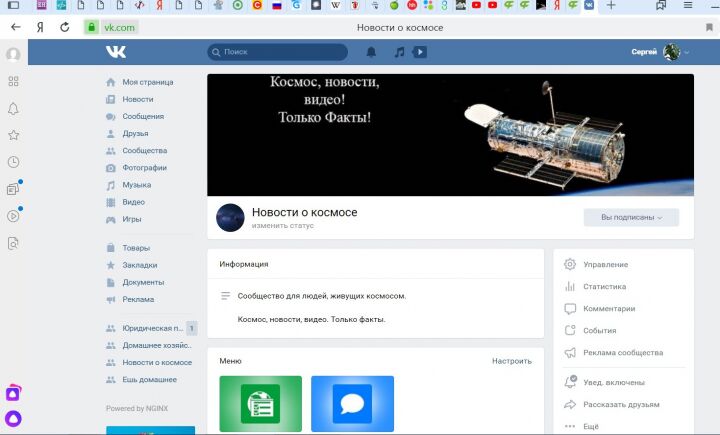Open the blue chat bubble menu tile
Screen dimensions: 720x435
click(352, 404)
